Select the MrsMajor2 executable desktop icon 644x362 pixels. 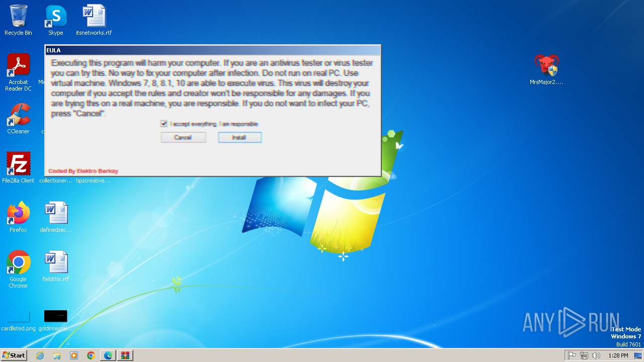(x=546, y=69)
